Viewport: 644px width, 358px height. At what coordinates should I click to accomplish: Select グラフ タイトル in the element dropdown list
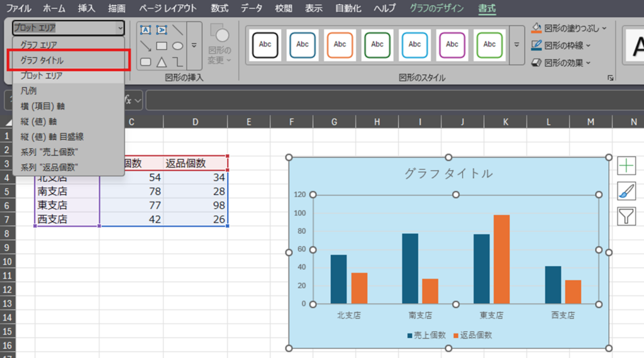[x=42, y=60]
